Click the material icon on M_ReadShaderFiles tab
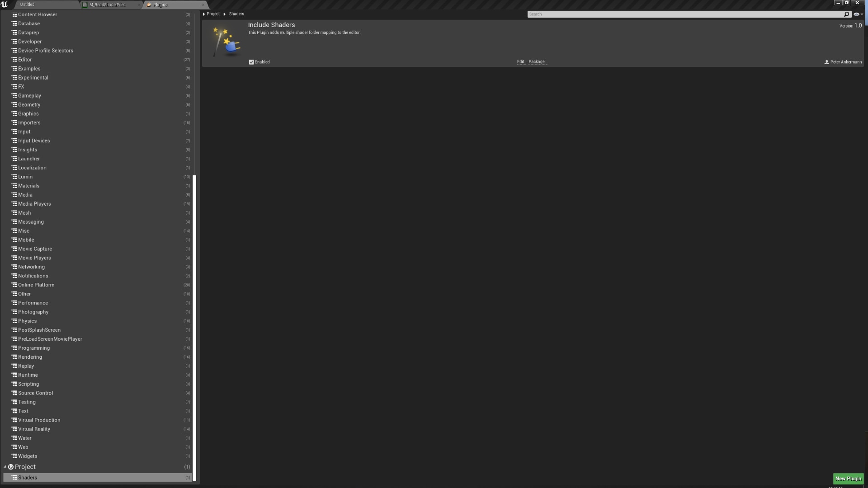Screen dimensions: 868x488 coord(85,5)
